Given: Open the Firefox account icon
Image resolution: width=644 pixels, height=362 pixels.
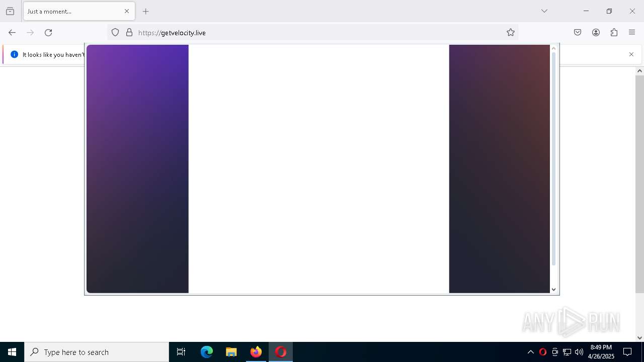Looking at the screenshot, I should [596, 33].
